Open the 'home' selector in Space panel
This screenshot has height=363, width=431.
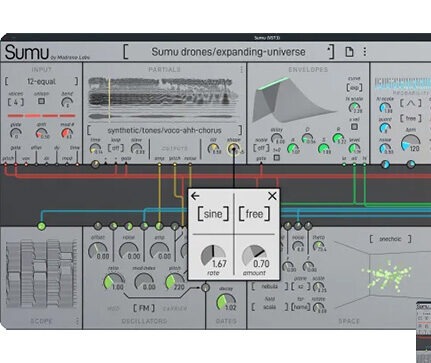[x=300, y=307]
